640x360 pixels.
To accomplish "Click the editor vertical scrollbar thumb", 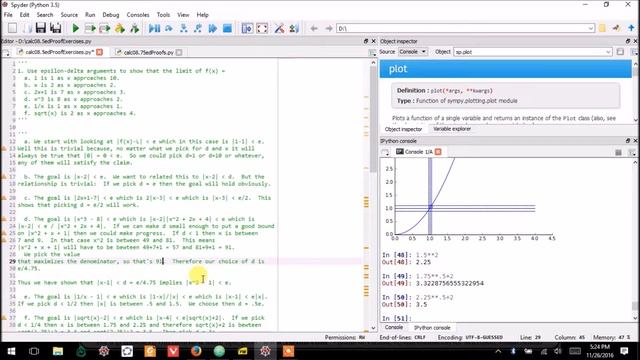I will tap(373, 118).
